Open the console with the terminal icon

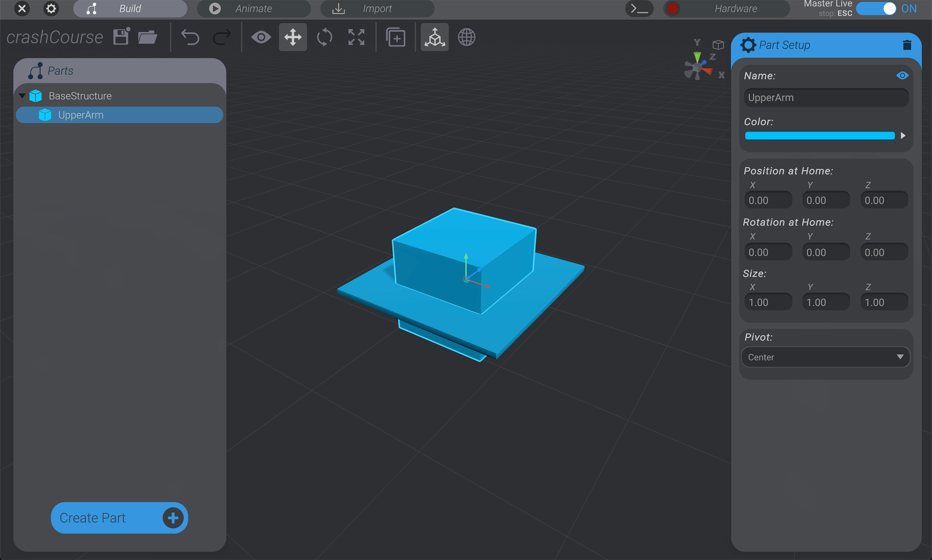pos(639,9)
